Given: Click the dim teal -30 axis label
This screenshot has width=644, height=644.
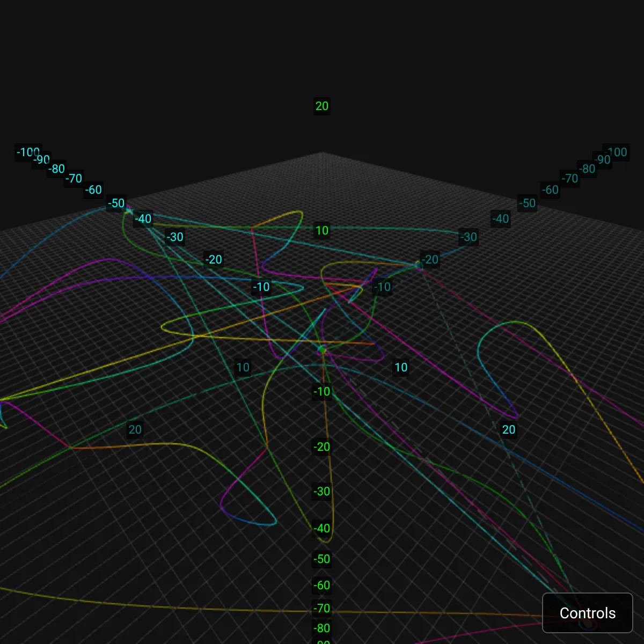Looking at the screenshot, I should coord(469,237).
